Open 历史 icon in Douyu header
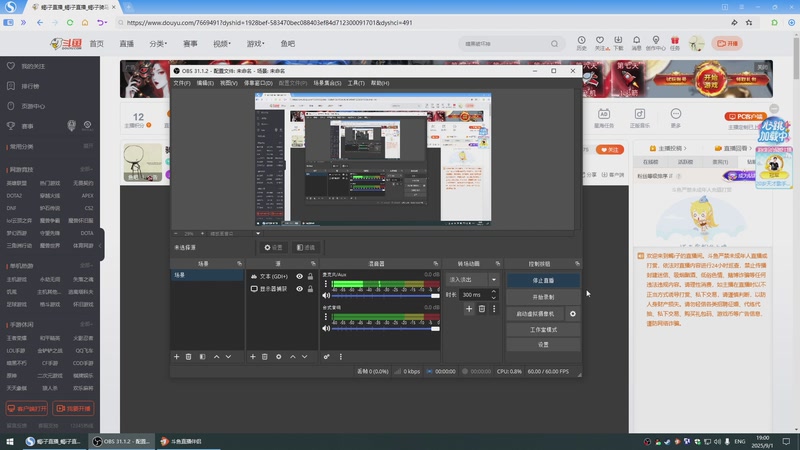This screenshot has width=800, height=450. point(582,43)
